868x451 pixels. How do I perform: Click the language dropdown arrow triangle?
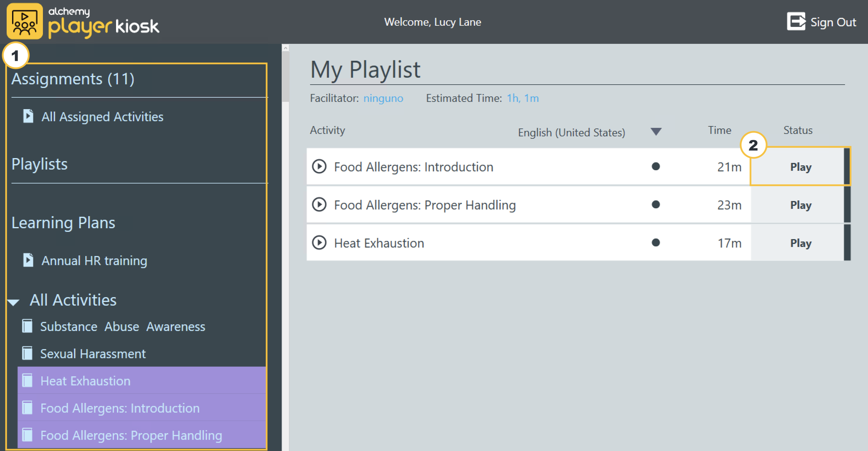pos(656,131)
